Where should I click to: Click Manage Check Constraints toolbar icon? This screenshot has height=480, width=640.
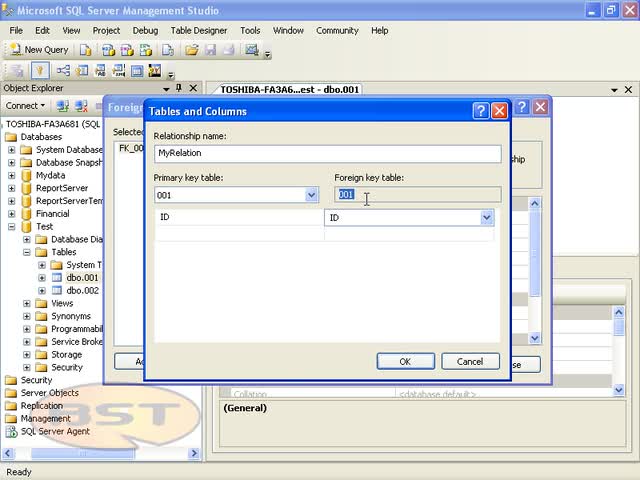pos(137,71)
